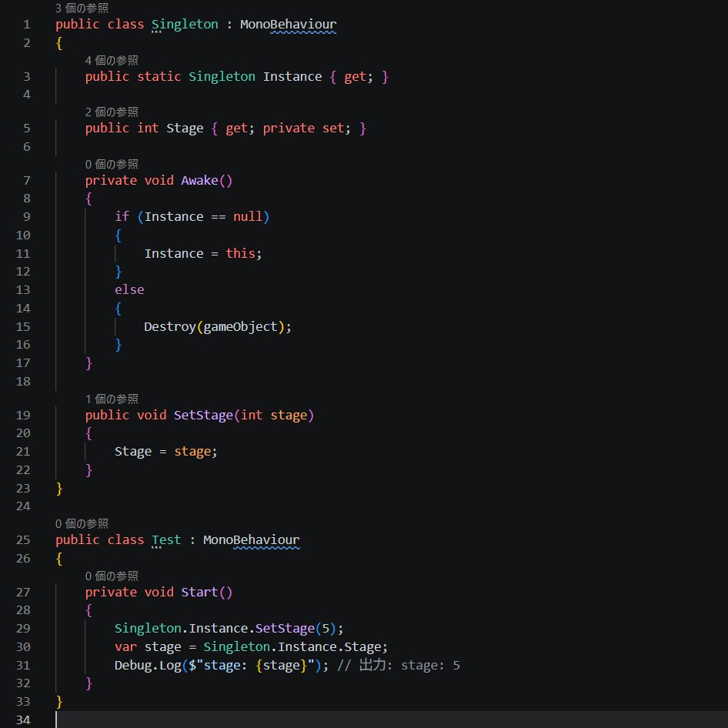Click the comment "// 出力: stage: 5"
Screen dimensions: 728x728
(x=399, y=666)
